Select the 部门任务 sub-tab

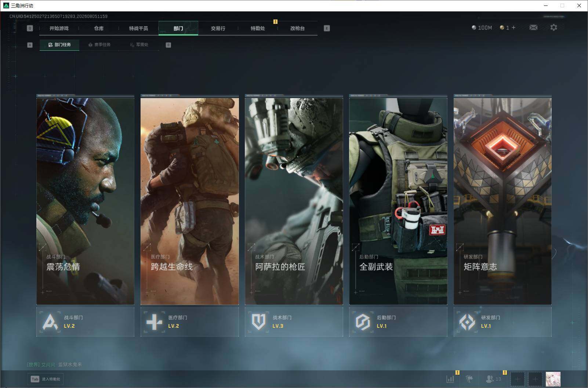click(59, 45)
